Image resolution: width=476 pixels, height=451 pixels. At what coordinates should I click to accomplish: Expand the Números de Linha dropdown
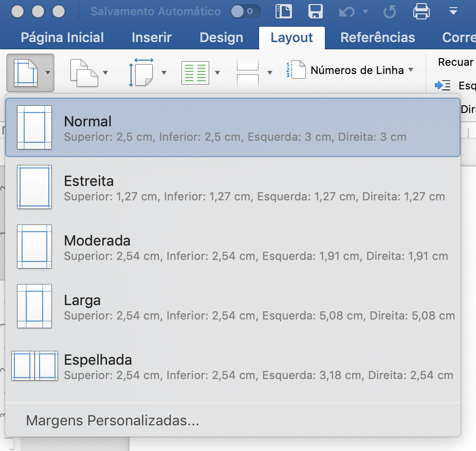[x=411, y=70]
